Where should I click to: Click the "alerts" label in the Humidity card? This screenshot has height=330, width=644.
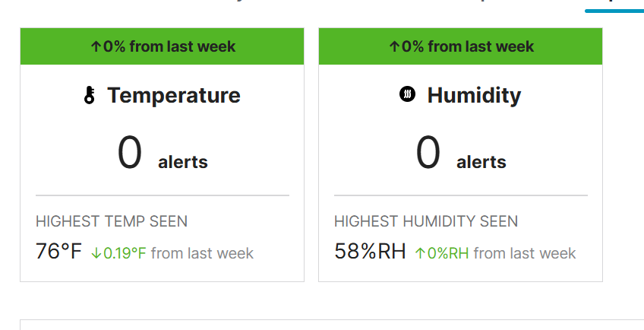481,162
